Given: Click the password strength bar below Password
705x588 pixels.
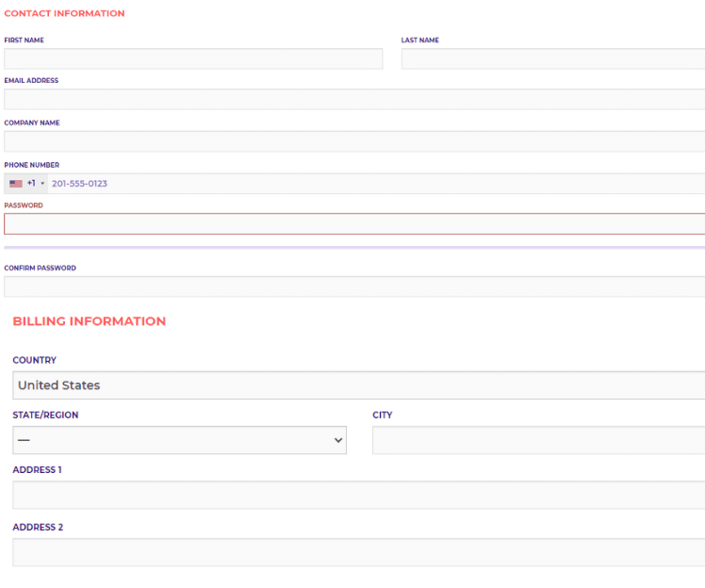Looking at the screenshot, I should point(353,248).
